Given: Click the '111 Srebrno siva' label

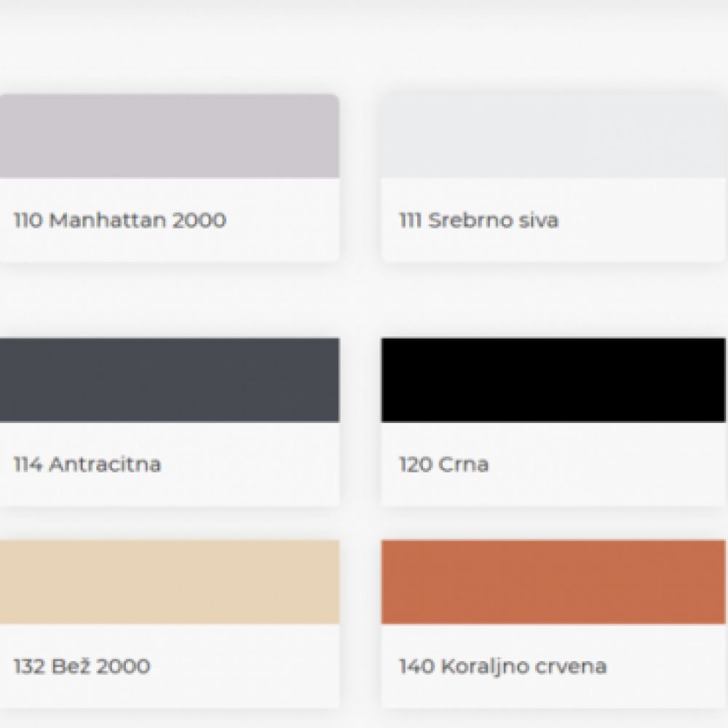Looking at the screenshot, I should pyautogui.click(x=478, y=220).
